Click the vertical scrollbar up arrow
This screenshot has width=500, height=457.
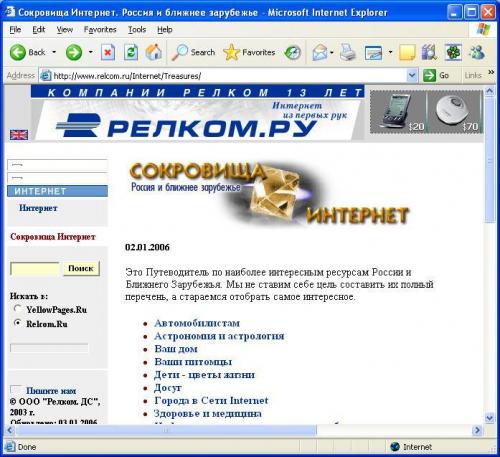[x=489, y=90]
